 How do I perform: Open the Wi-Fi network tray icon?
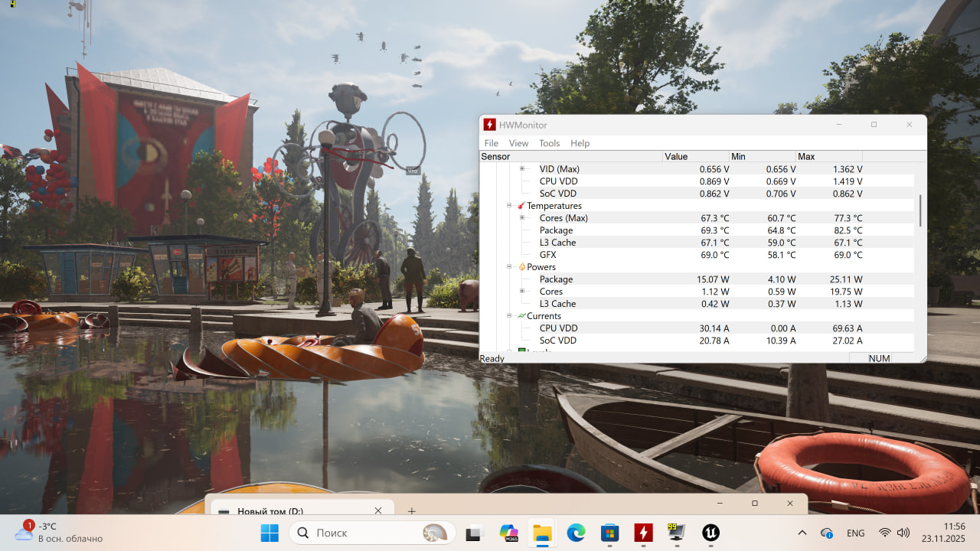click(x=885, y=533)
